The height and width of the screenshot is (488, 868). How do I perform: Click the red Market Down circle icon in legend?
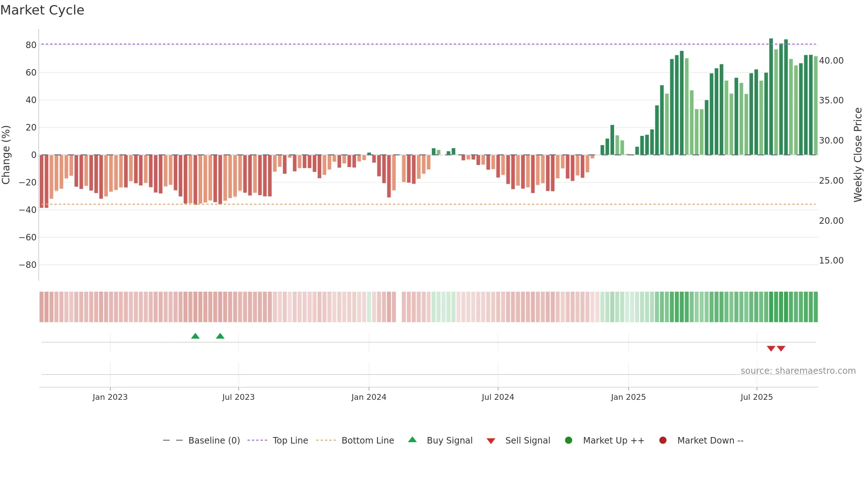point(663,440)
